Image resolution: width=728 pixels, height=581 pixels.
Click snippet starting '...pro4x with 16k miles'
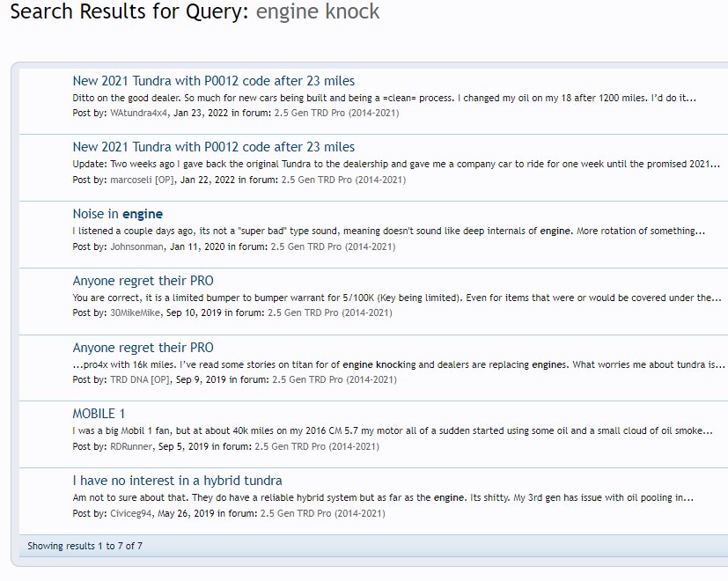(399, 364)
